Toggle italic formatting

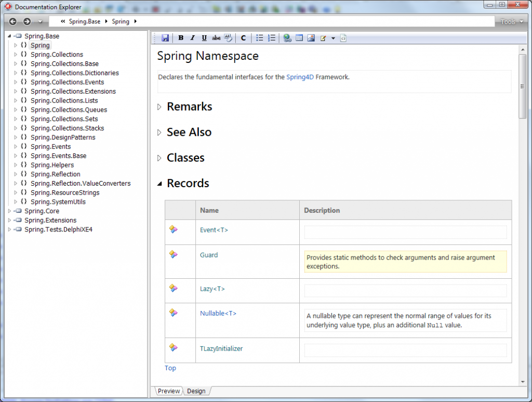[x=192, y=37]
